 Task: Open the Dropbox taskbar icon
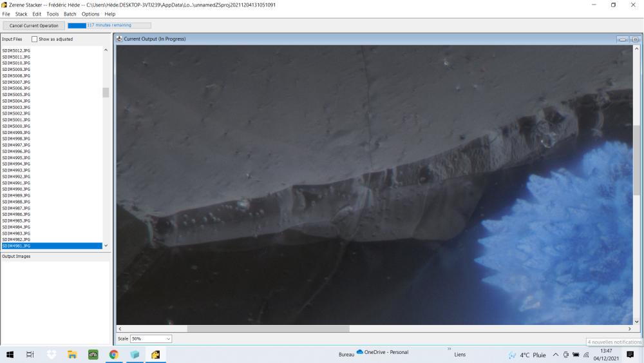[x=52, y=355]
